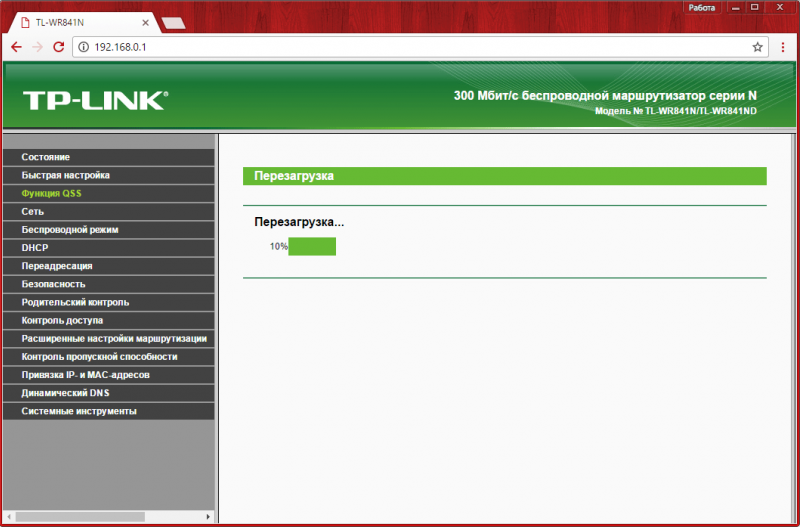Click the browser forward arrow
This screenshot has width=800, height=527.
(37, 47)
